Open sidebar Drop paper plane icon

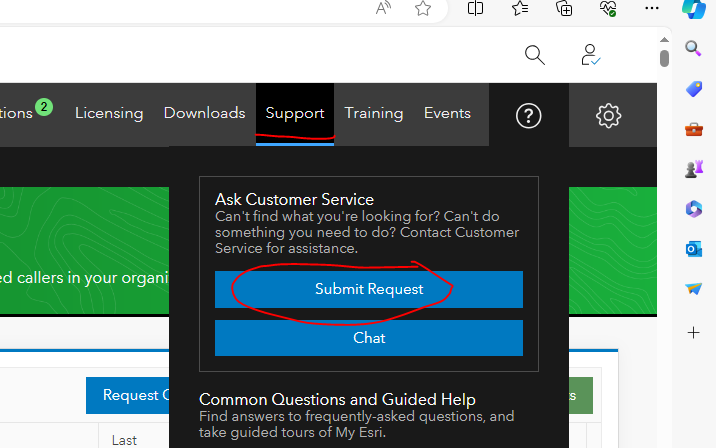click(x=694, y=289)
